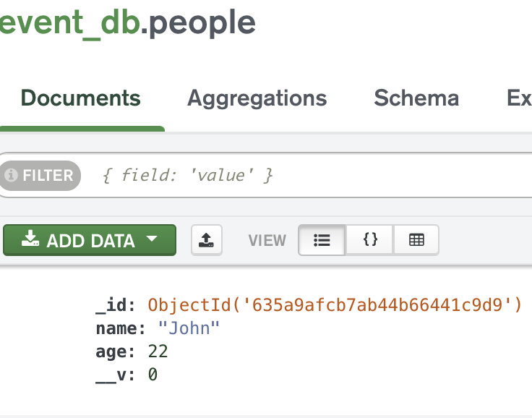Switch to list view
532x418 pixels.
point(322,240)
